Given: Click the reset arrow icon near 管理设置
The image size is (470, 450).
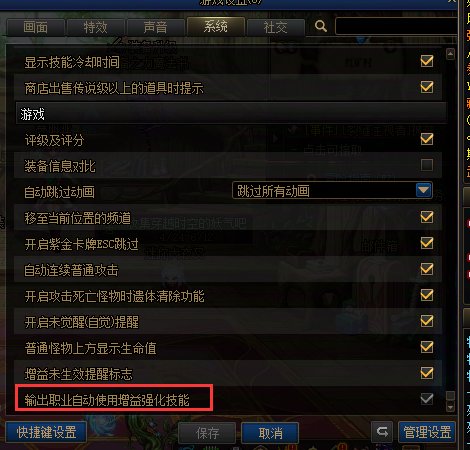Looking at the screenshot, I should pyautogui.click(x=382, y=432).
